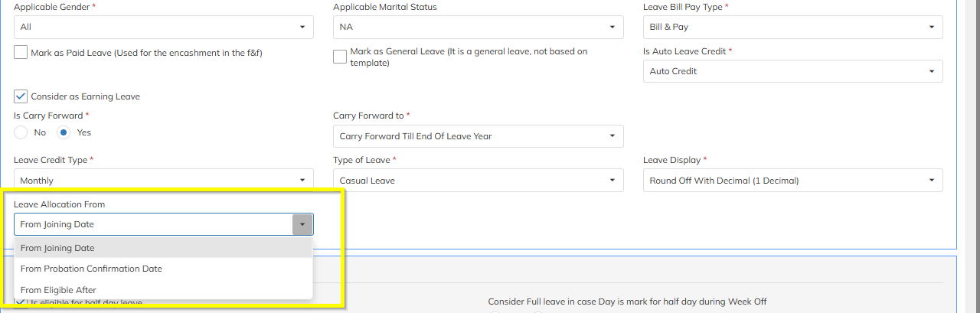This screenshot has width=980, height=313.
Task: Uncheck Consider as Earning Leave
Action: pos(21,97)
